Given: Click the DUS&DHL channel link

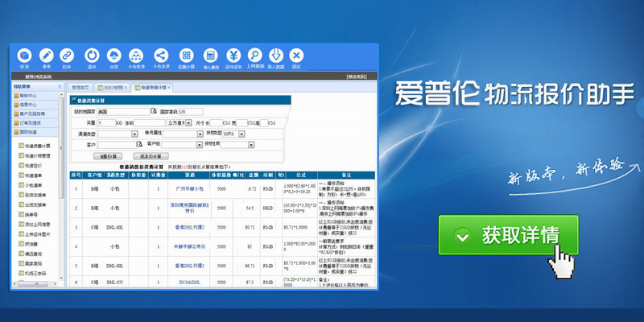Looking at the screenshot, I should (189, 283).
